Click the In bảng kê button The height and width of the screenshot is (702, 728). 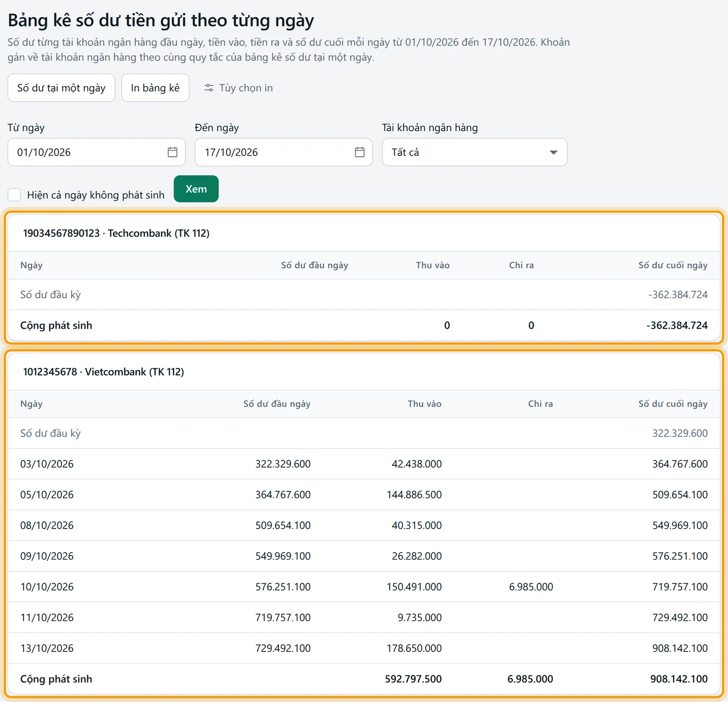[x=155, y=88]
